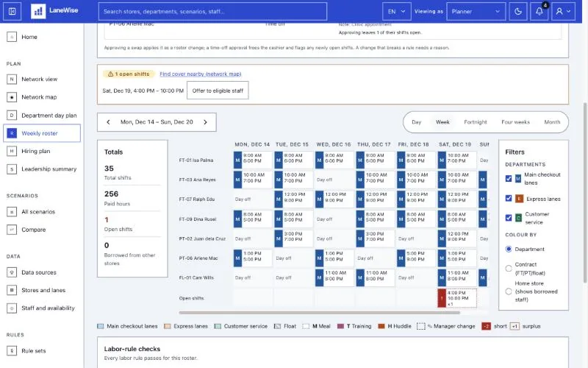Click Cam Wills Thursday 11:00 AM shift
The width and height of the screenshot is (588, 368).
pyautogui.click(x=375, y=277)
